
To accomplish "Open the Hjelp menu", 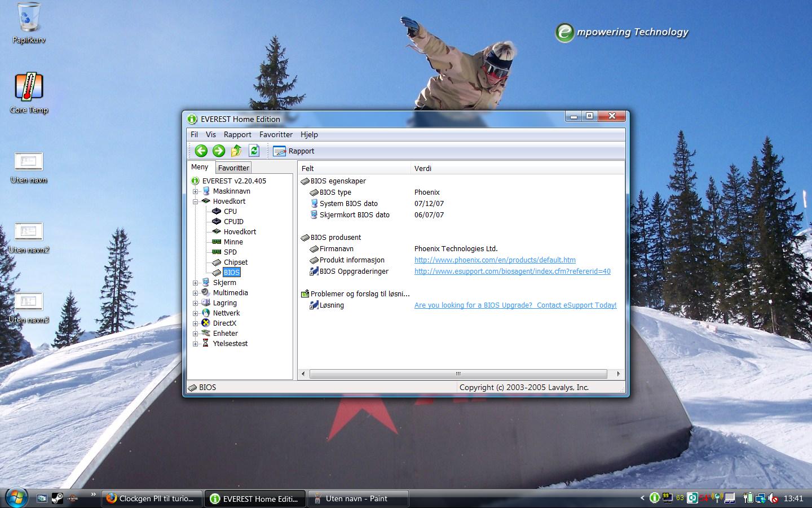I will tap(309, 134).
